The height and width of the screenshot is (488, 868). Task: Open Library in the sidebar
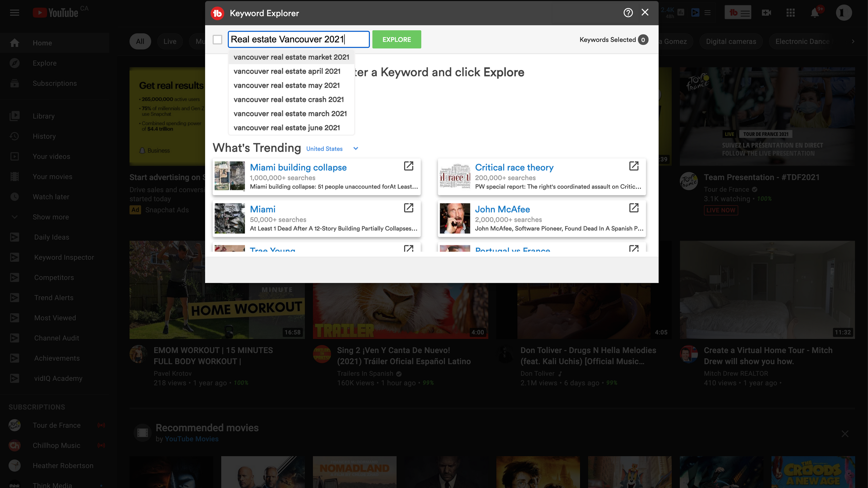point(55,116)
